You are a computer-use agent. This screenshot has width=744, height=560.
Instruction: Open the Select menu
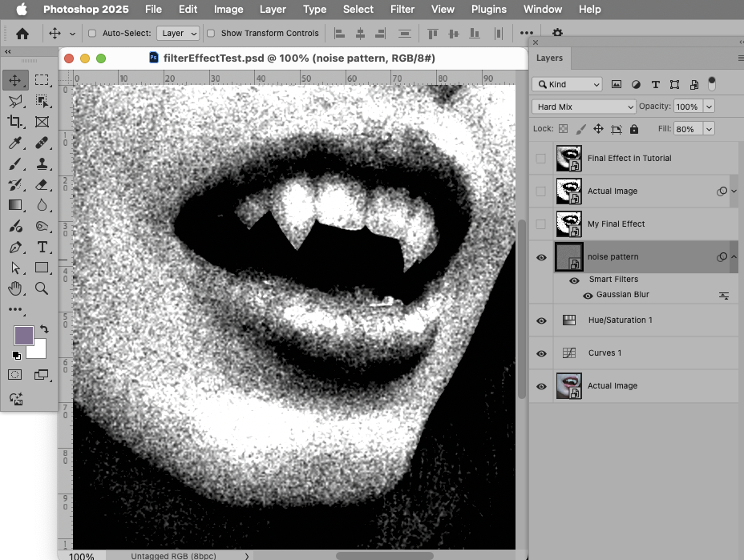358,9
